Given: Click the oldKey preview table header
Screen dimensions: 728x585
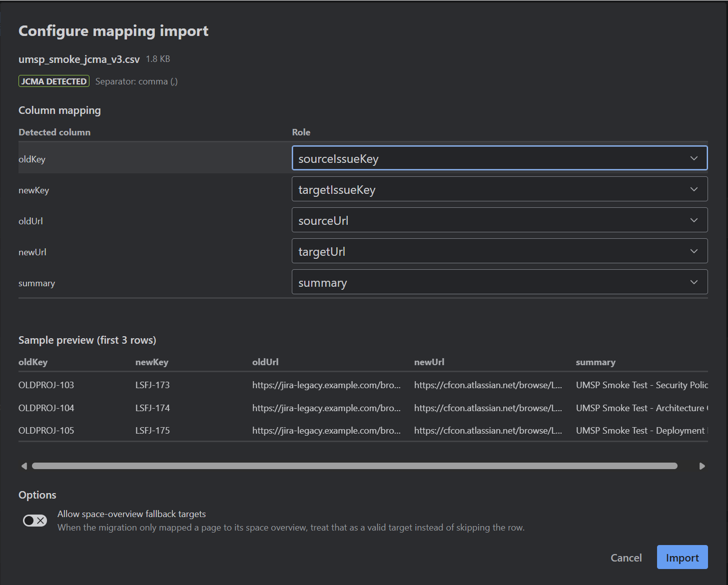Looking at the screenshot, I should point(33,362).
